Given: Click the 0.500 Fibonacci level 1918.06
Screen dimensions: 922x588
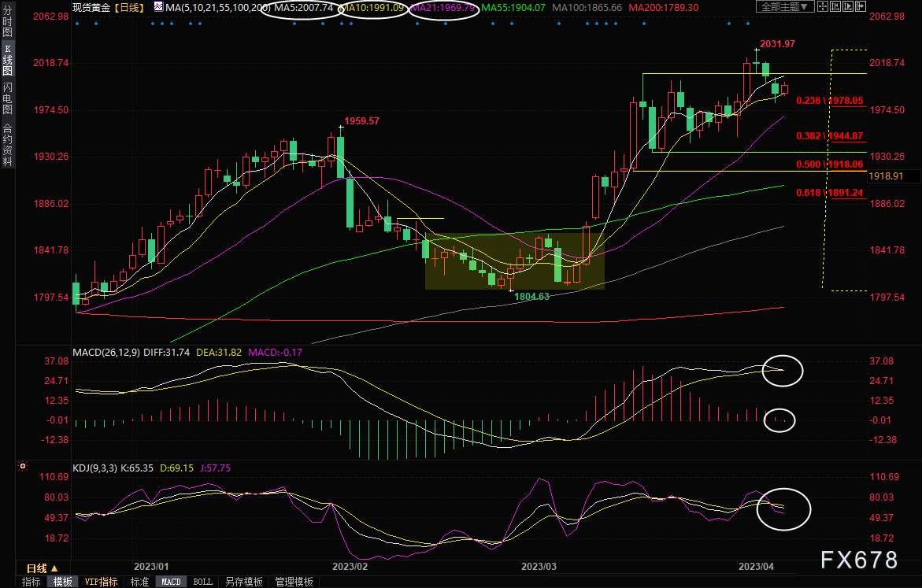Looking at the screenshot, I should click(x=830, y=164).
